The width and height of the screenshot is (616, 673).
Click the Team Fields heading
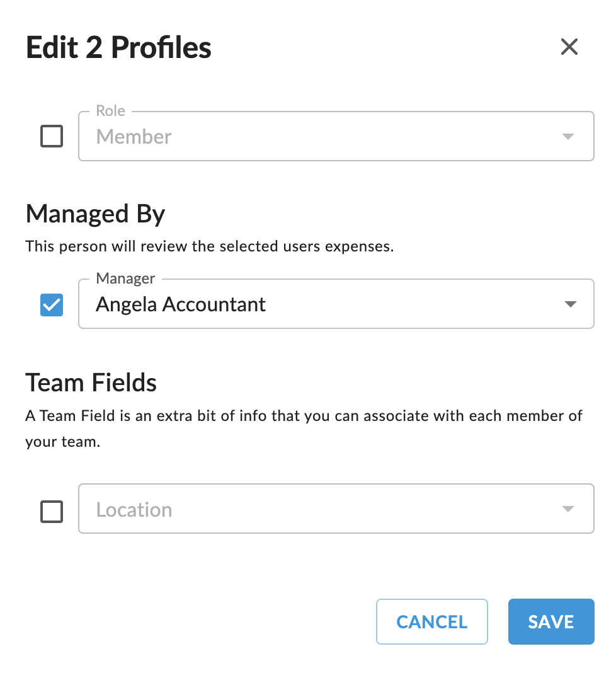pyautogui.click(x=91, y=383)
